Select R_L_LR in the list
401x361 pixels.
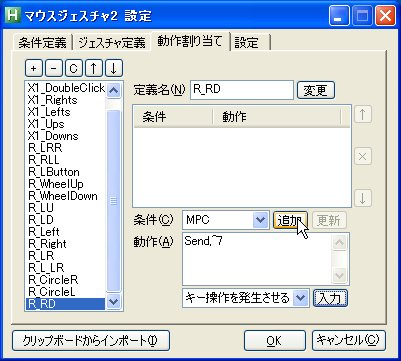point(66,268)
